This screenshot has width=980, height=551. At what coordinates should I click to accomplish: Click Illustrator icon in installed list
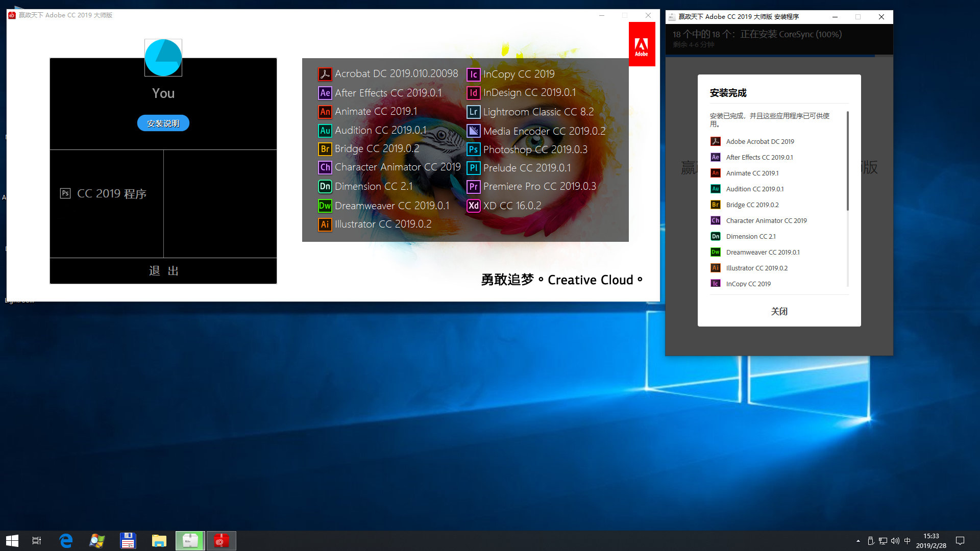(x=716, y=268)
